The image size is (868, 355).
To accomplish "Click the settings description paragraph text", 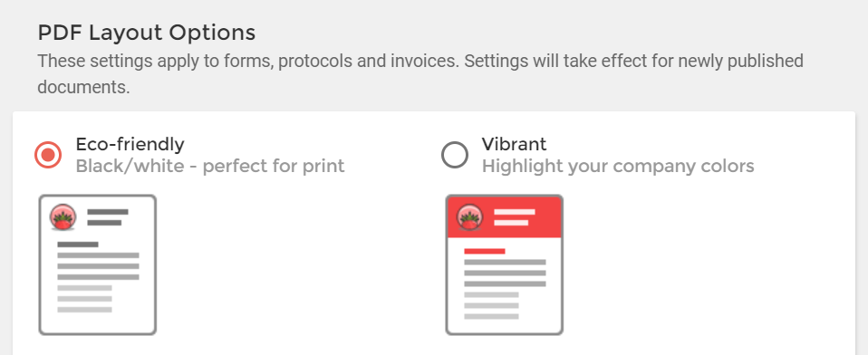I will pos(420,73).
